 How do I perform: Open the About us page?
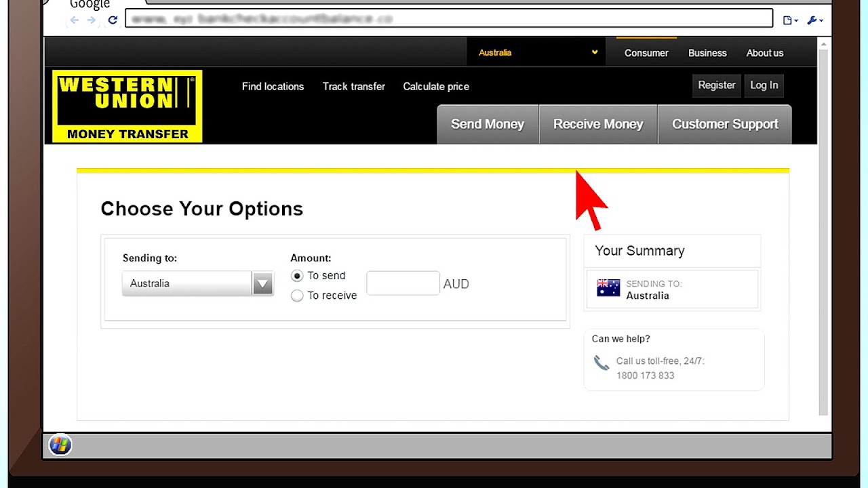coord(765,53)
